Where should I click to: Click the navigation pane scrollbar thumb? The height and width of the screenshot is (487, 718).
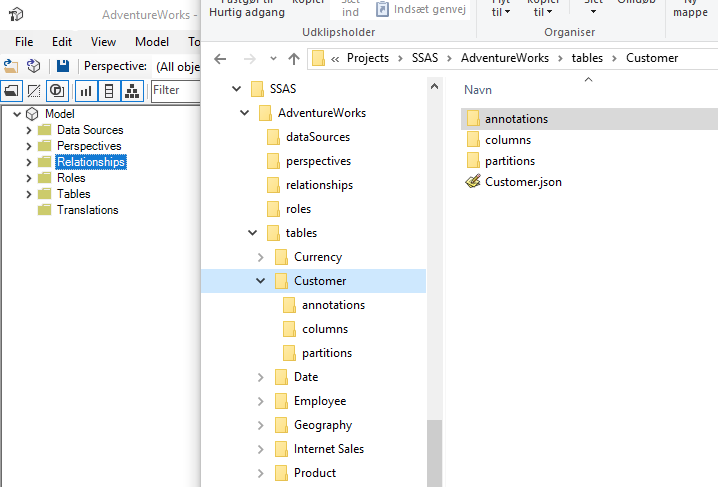pos(435,453)
